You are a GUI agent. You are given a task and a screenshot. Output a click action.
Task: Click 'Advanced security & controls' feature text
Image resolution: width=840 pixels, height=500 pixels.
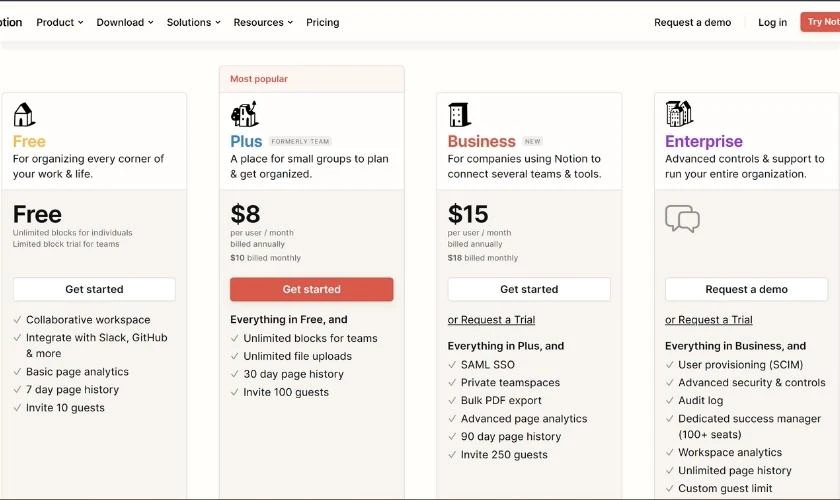click(752, 383)
